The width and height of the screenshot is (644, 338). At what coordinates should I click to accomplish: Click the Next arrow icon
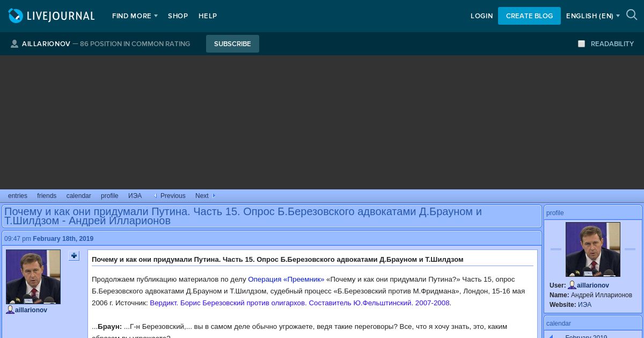point(214,196)
